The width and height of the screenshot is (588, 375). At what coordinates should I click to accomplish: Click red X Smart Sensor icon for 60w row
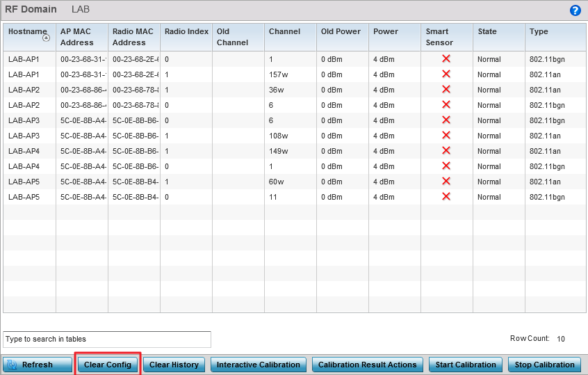point(446,181)
